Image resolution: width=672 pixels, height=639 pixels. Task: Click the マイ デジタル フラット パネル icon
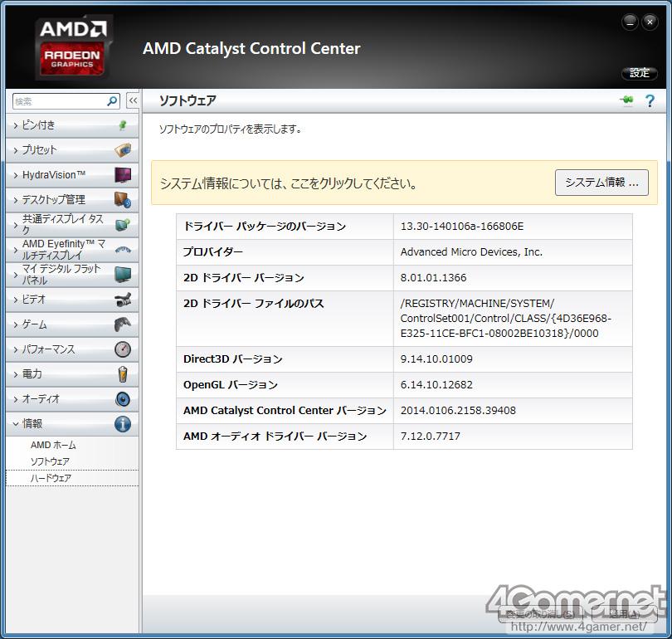click(x=123, y=275)
